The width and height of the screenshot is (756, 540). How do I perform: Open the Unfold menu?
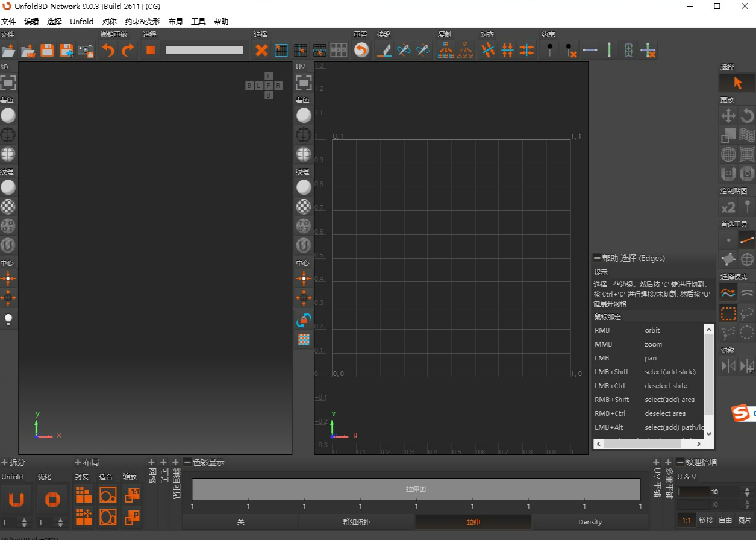click(81, 21)
